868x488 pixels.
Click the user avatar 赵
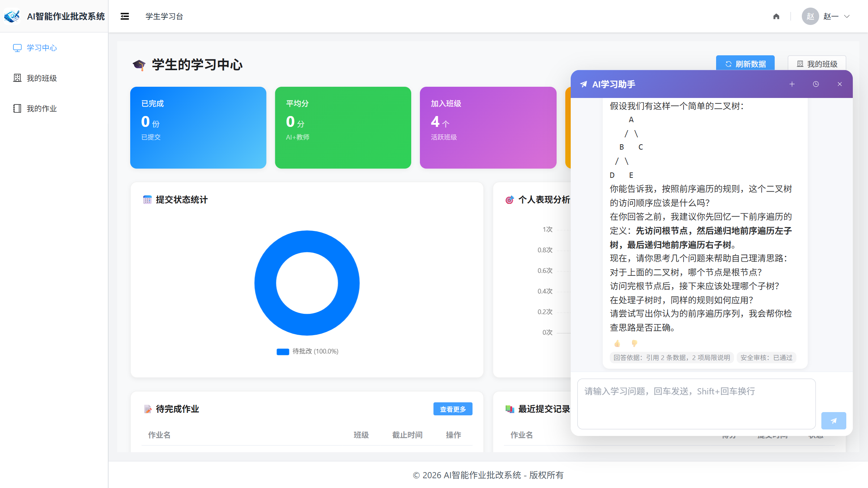click(x=810, y=16)
